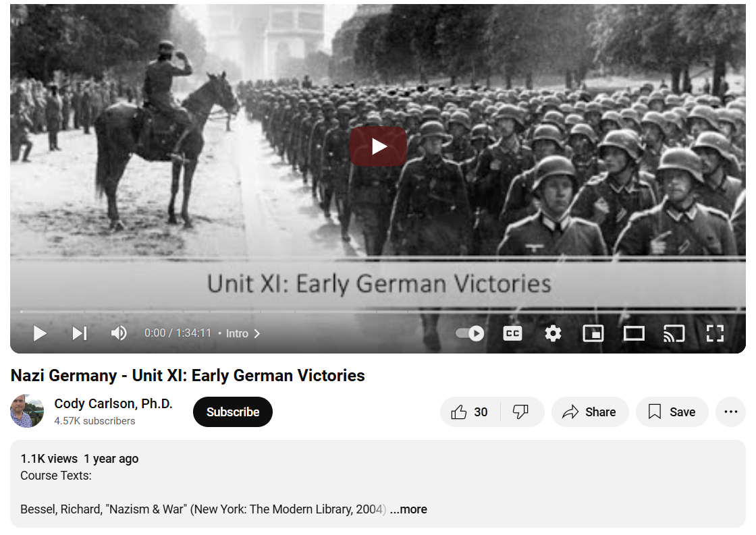Subscribe to Cody Carlson's channel
The height and width of the screenshot is (535, 756).
click(x=233, y=412)
